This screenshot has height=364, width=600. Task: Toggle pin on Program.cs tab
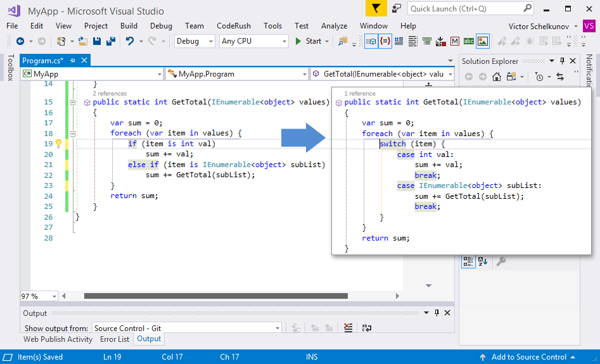pos(72,61)
